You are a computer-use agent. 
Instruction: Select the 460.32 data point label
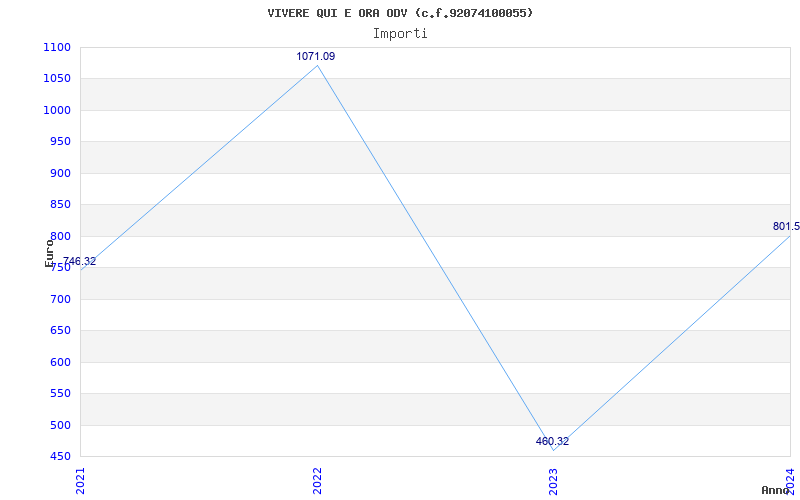[553, 442]
